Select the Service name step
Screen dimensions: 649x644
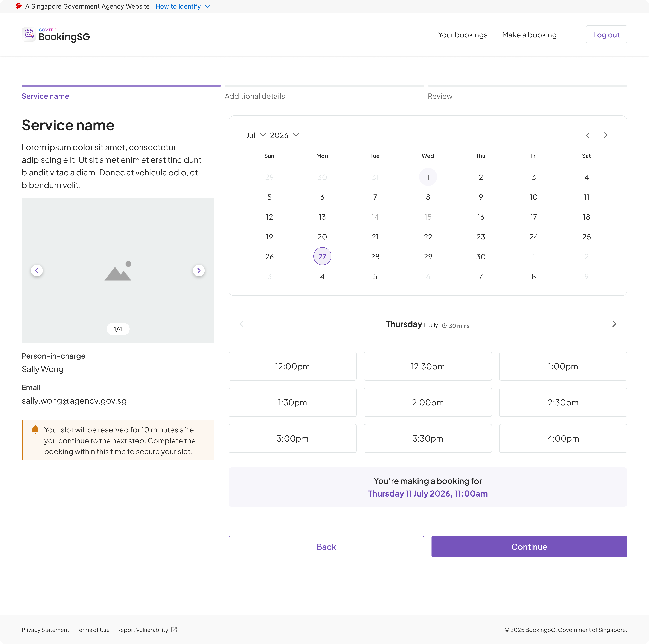click(121, 92)
